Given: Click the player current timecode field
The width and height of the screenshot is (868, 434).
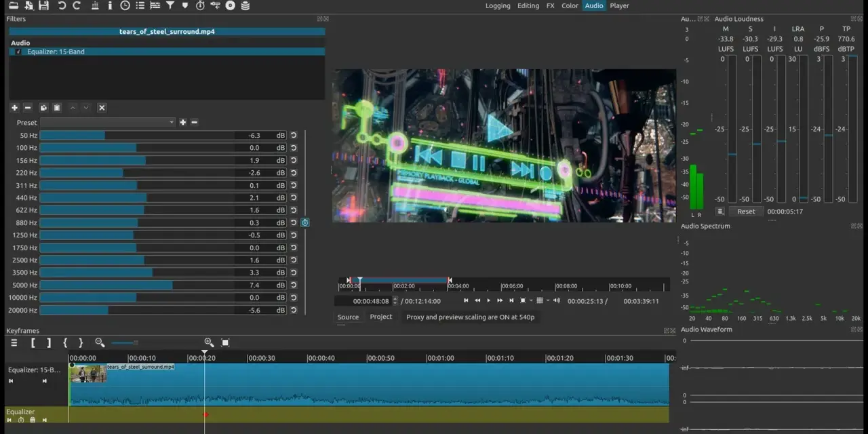Looking at the screenshot, I should pos(364,301).
